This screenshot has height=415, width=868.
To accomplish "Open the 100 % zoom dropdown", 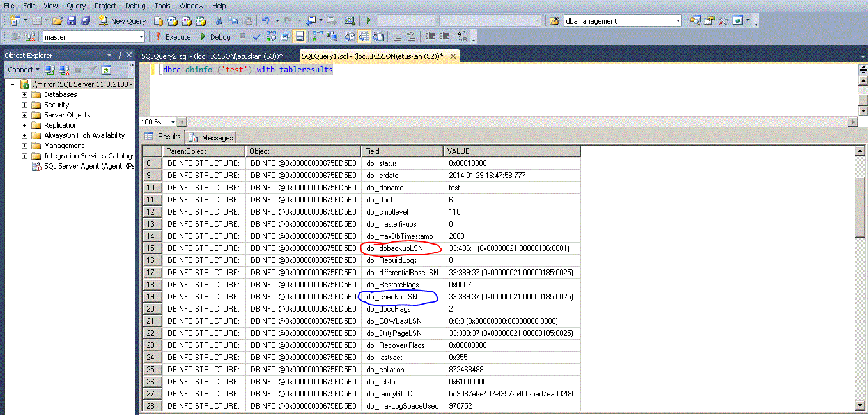I will click(173, 122).
